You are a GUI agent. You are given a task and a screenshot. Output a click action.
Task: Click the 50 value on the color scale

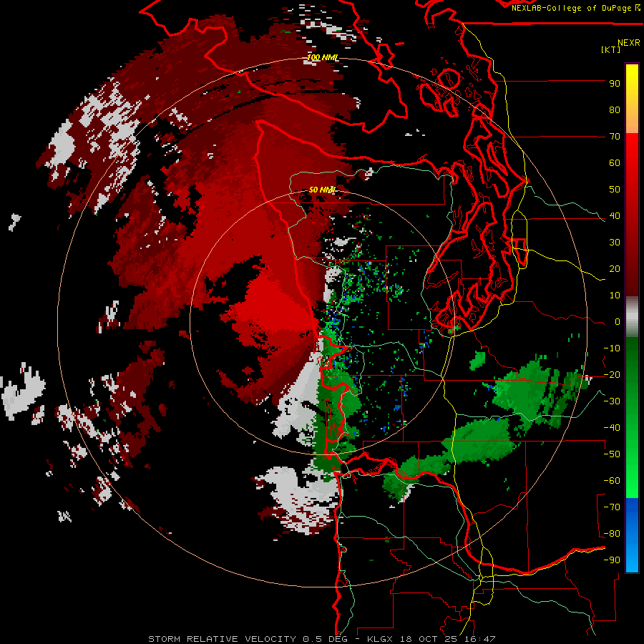(615, 190)
